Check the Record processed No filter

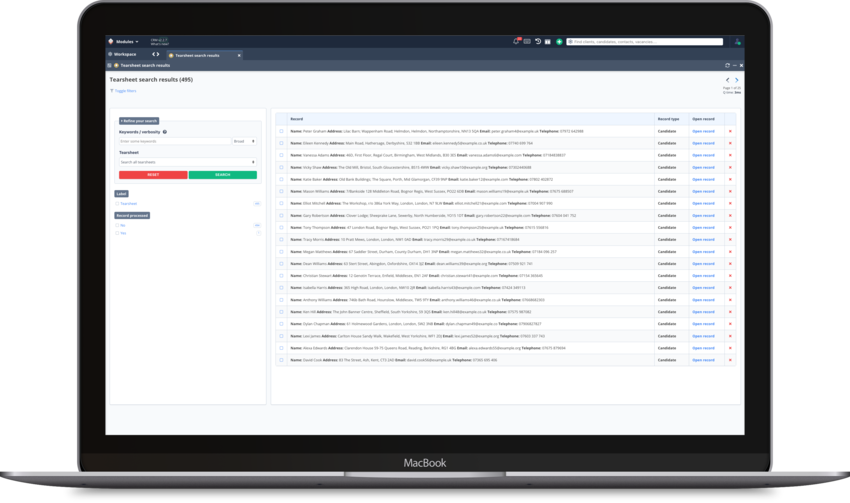[x=117, y=225]
